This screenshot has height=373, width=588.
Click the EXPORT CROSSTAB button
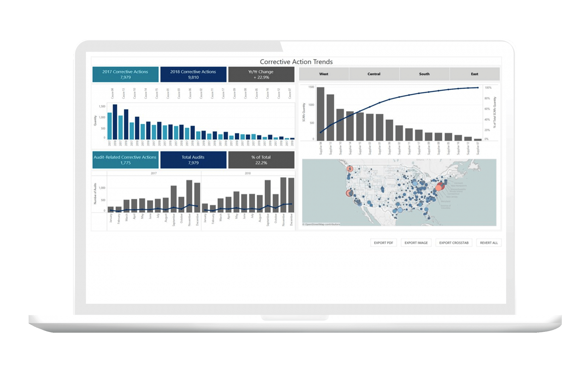(454, 243)
